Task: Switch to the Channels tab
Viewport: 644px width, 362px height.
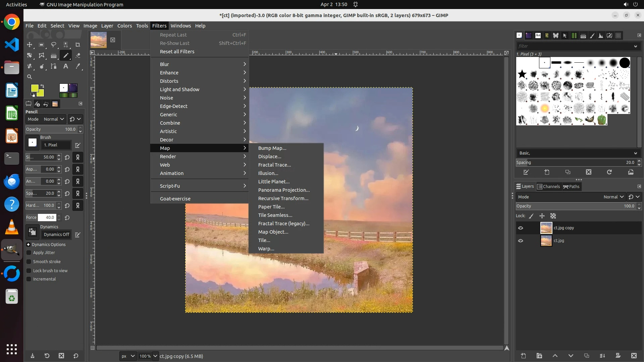Action: click(548, 187)
